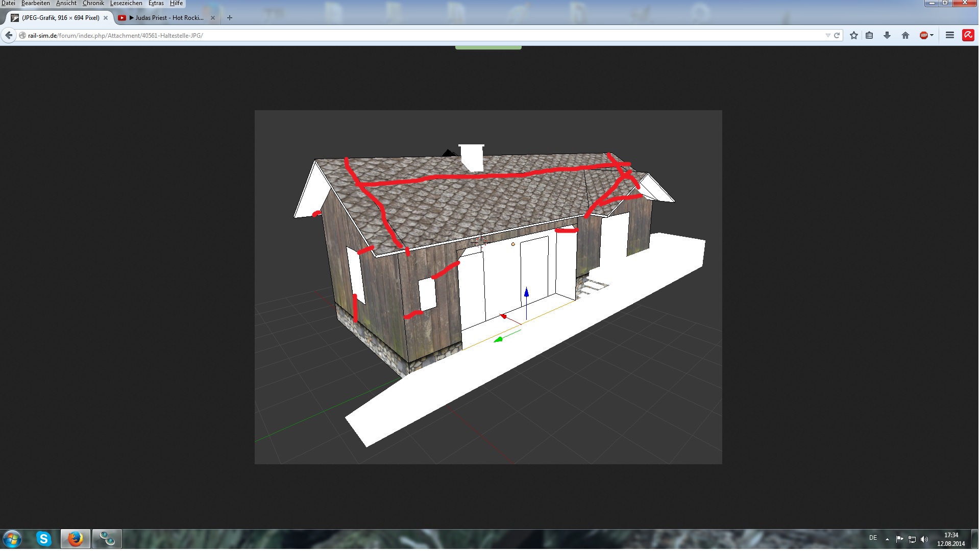Screen dimensions: 980x551
Task: Open the Firefox hamburger menu
Action: 950,35
